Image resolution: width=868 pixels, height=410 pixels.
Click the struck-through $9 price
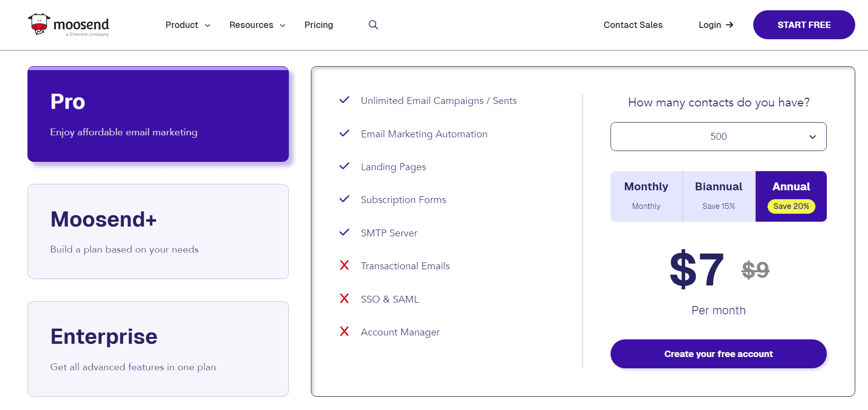pyautogui.click(x=756, y=270)
